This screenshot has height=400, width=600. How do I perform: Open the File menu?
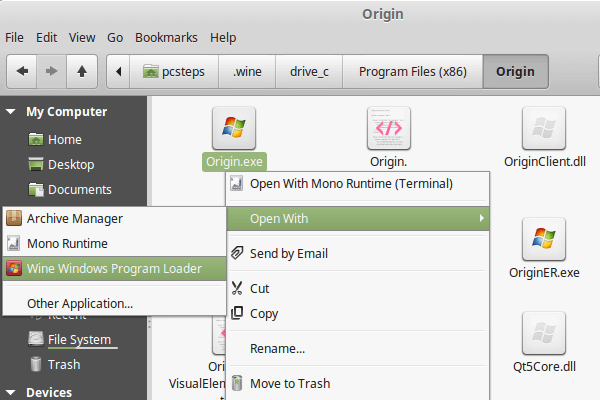(x=14, y=38)
